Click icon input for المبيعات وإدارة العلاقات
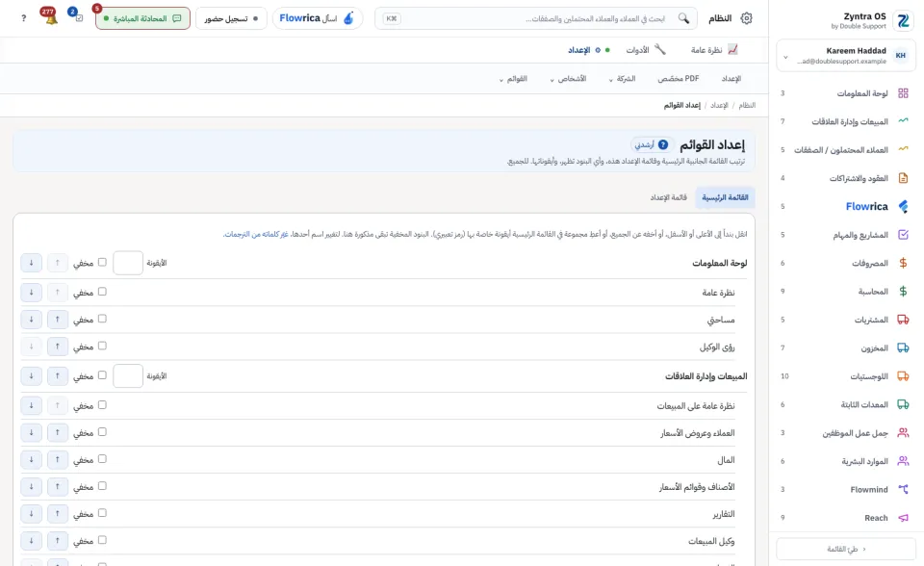924x566 pixels. pos(128,376)
